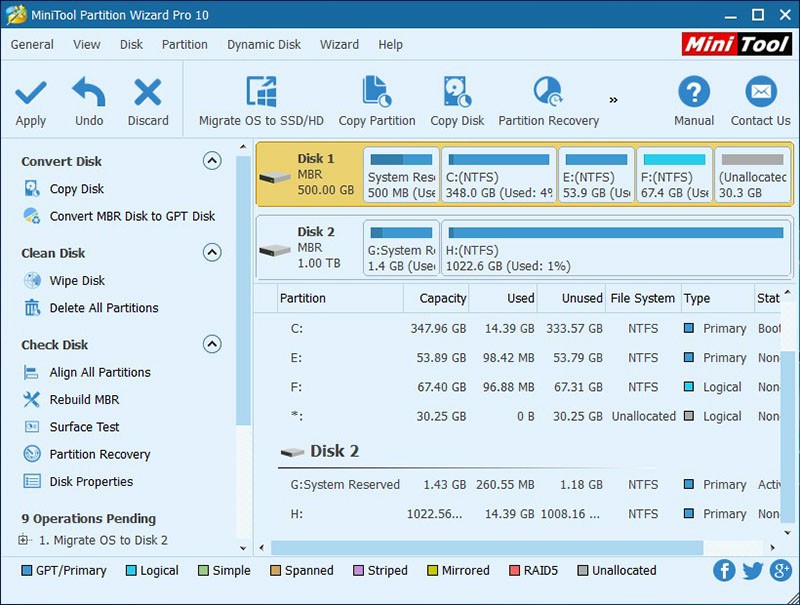800x605 pixels.
Task: Open the Wizard menu
Action: click(x=339, y=45)
